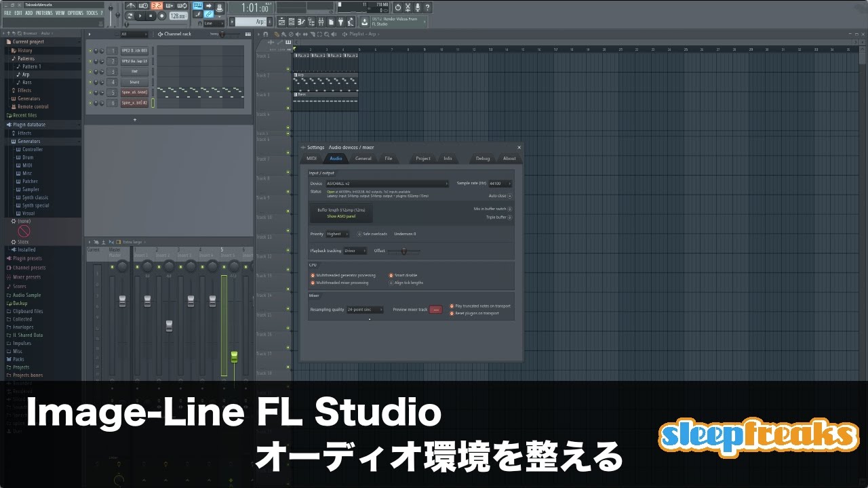Screen dimensions: 868x488
Task: Open Resampling quality 24-point sinc dropdown
Action: 365,310
